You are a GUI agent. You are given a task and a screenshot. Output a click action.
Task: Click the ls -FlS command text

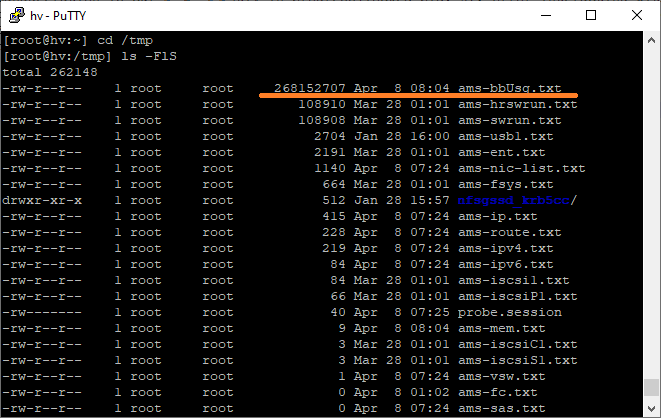click(x=149, y=56)
